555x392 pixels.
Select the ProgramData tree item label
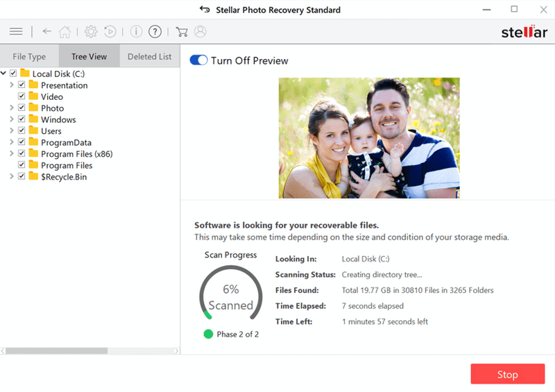66,143
